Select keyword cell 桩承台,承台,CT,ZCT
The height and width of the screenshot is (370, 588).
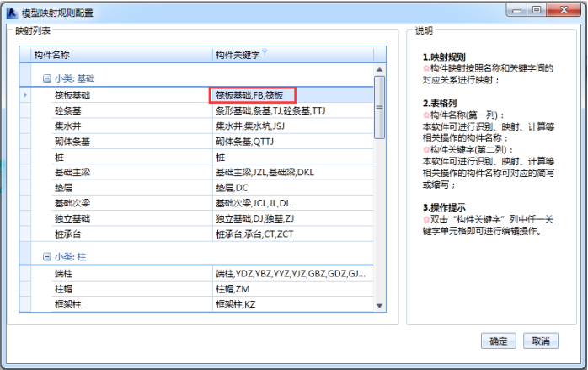point(293,233)
